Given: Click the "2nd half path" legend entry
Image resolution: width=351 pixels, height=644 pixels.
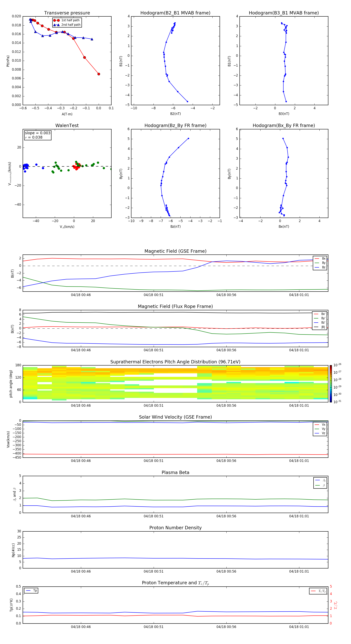Looking at the screenshot, I should [67, 25].
